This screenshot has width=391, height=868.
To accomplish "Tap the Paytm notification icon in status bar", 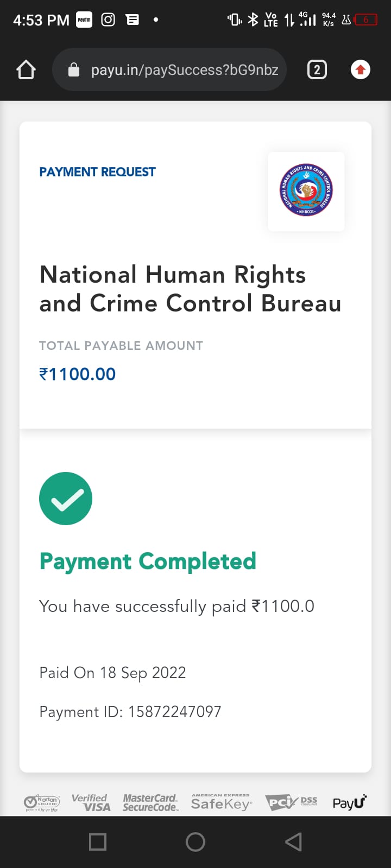I will 84,20.
